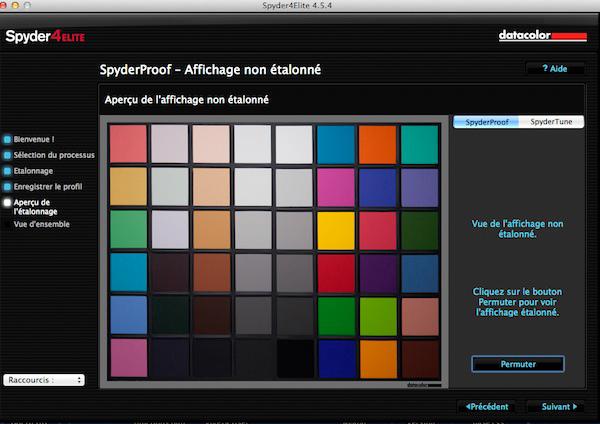
Task: Expand the Raccourcis dropdown
Action: [x=44, y=380]
